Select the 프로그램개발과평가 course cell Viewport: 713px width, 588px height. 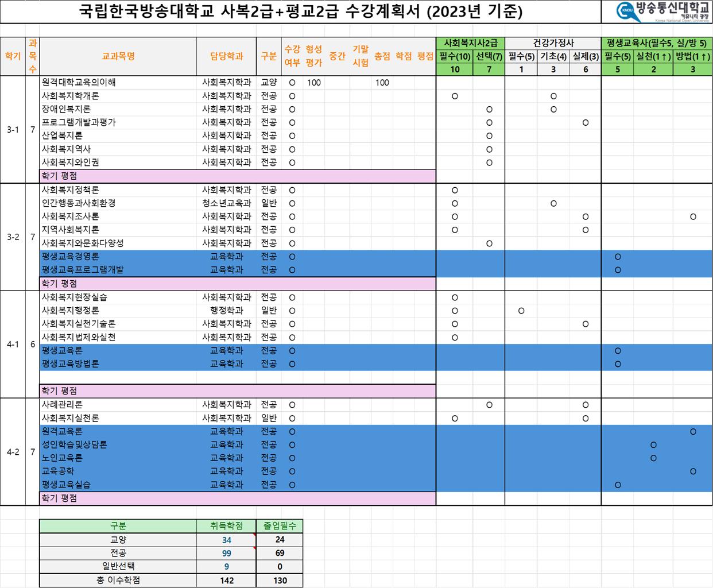(118, 122)
